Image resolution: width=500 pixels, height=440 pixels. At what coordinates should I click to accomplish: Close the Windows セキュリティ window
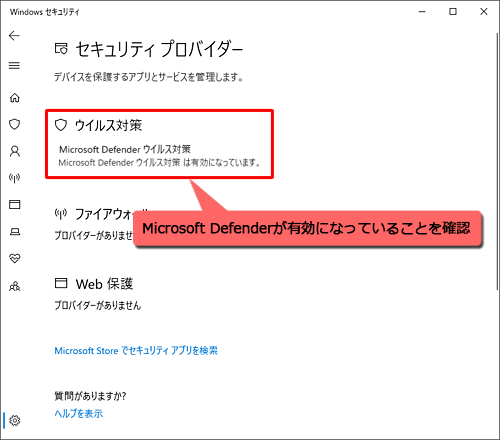[x=484, y=12]
